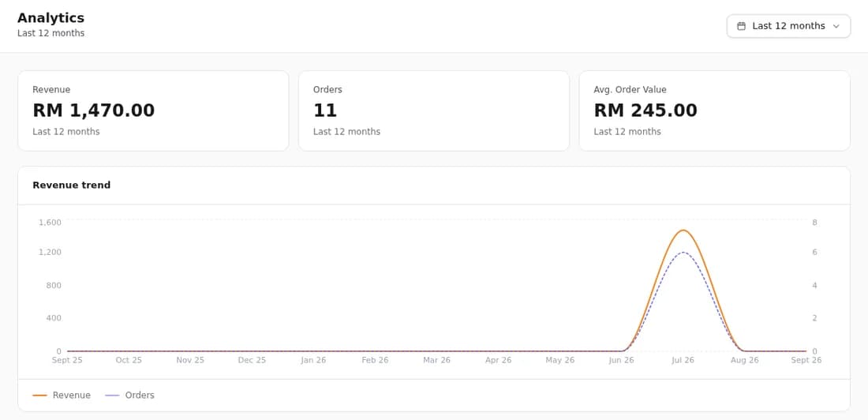The height and width of the screenshot is (420, 868).
Task: Select the RM 1,470.00 revenue value
Action: [x=94, y=111]
